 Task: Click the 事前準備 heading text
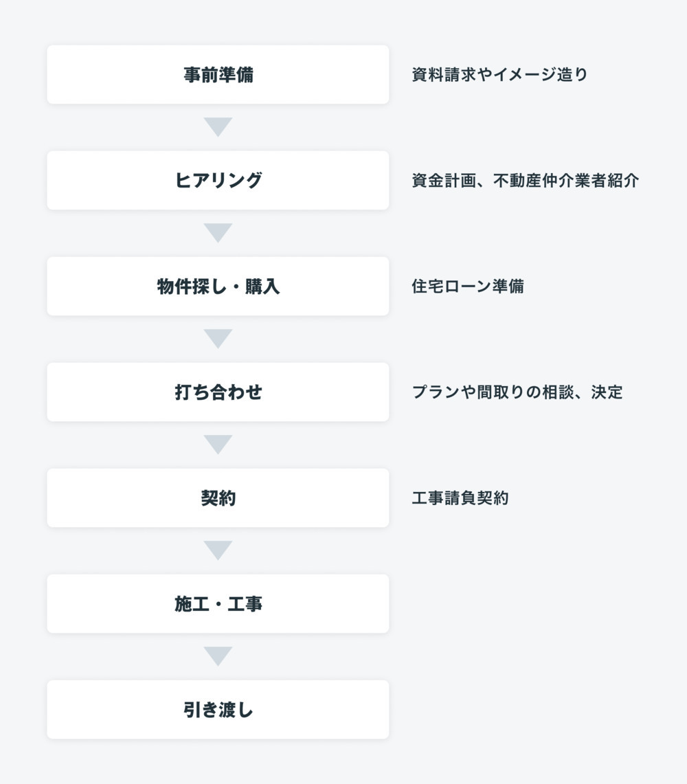point(218,74)
